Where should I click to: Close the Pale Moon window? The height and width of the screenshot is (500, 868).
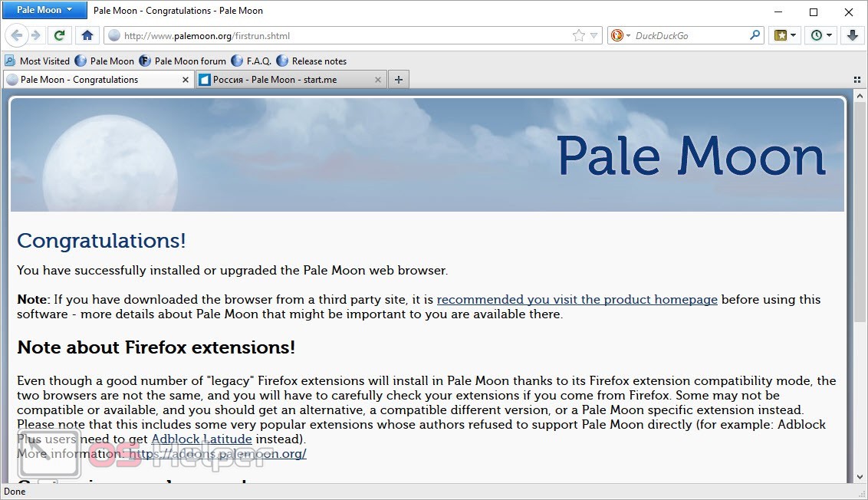[849, 12]
